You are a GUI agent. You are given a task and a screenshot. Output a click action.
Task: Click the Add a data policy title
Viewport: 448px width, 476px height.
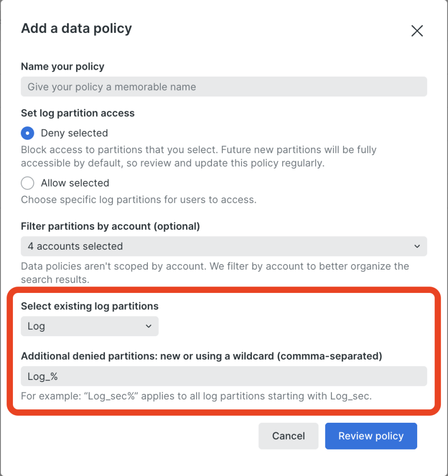tap(76, 28)
